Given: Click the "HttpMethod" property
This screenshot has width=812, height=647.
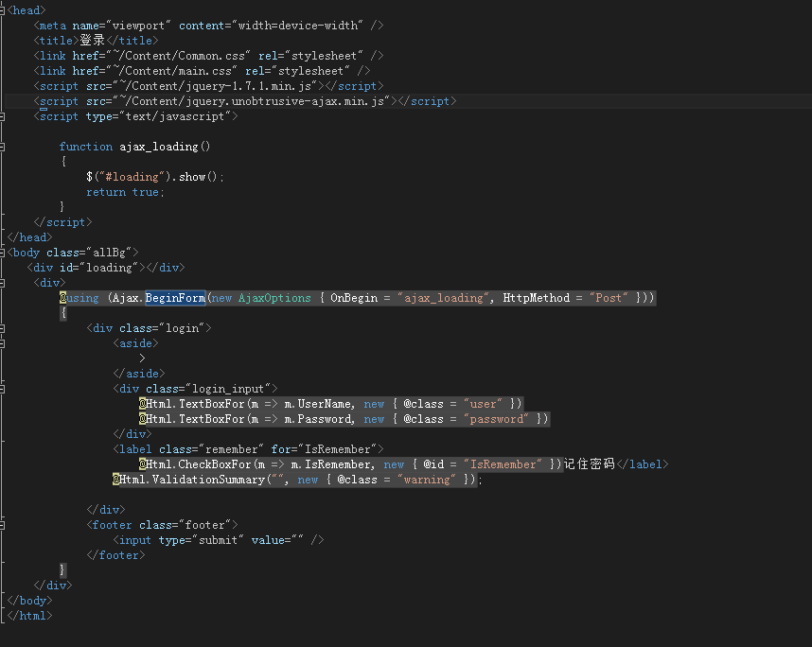Looking at the screenshot, I should coord(536,298).
